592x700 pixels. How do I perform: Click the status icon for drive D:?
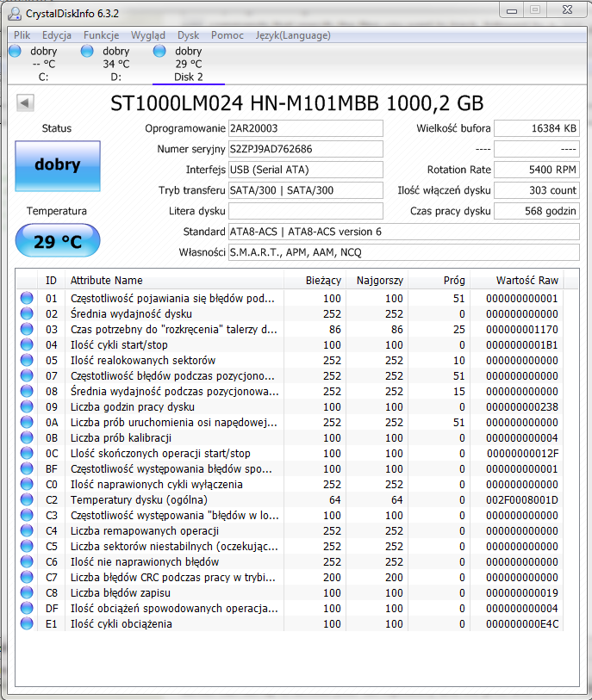pos(87,51)
